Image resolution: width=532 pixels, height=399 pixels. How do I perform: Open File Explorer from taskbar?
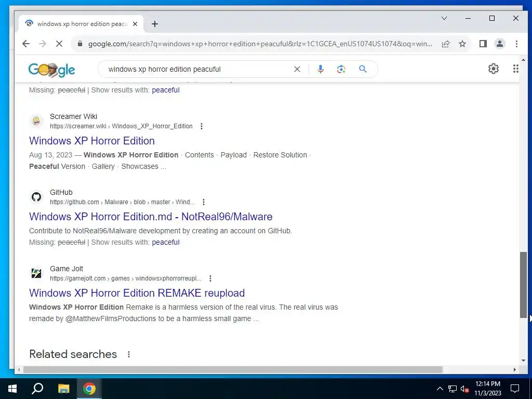coord(63,389)
